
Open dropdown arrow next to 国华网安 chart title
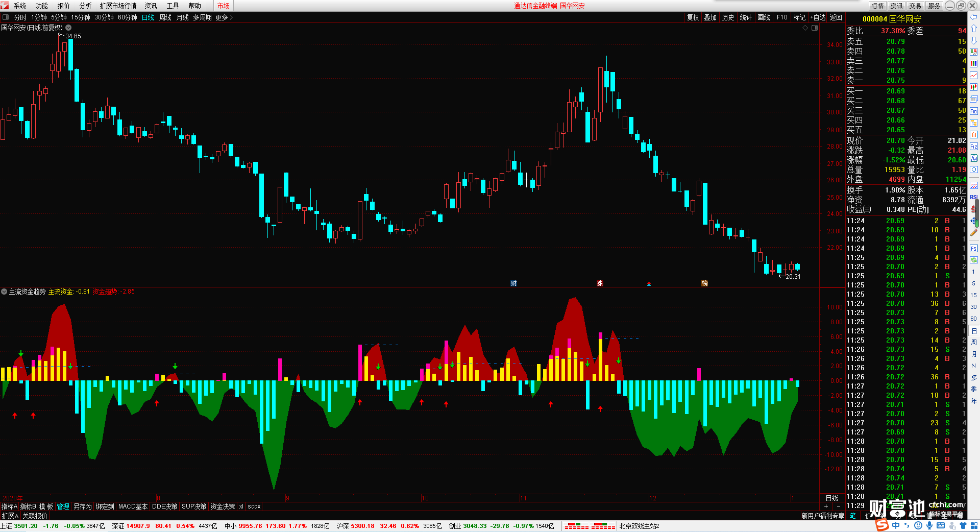(x=68, y=28)
